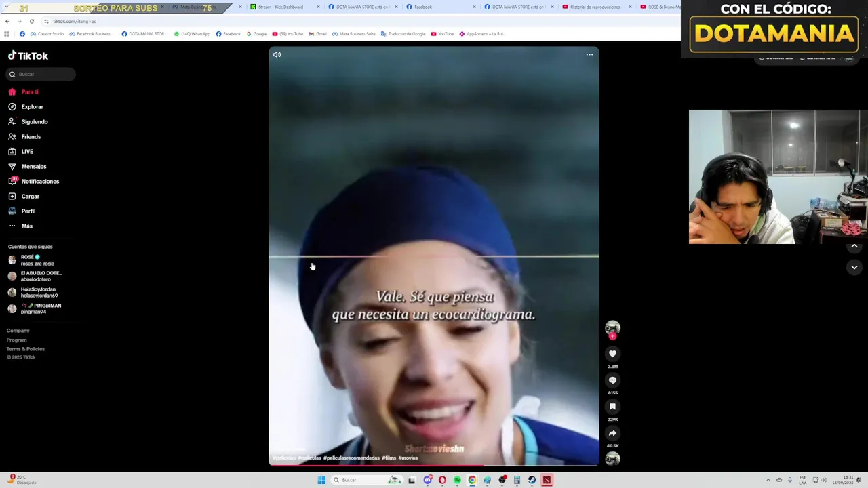Open Notificaciones in the sidebar

tap(33, 181)
